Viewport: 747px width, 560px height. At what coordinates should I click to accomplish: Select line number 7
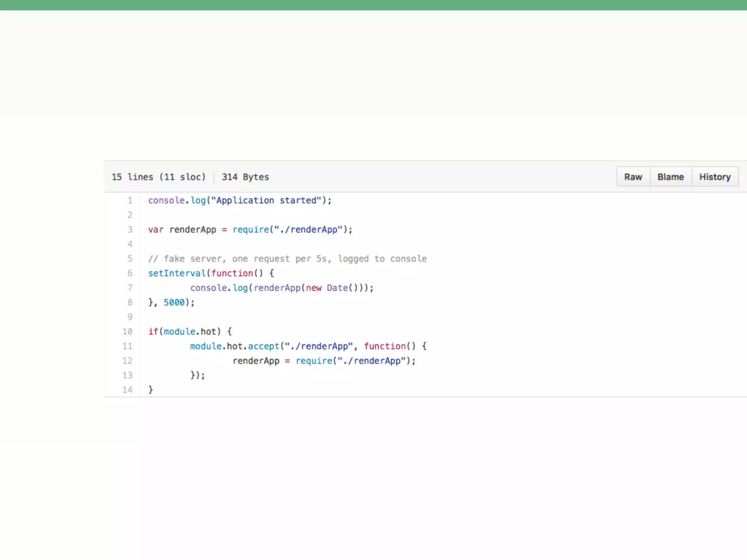(x=130, y=288)
